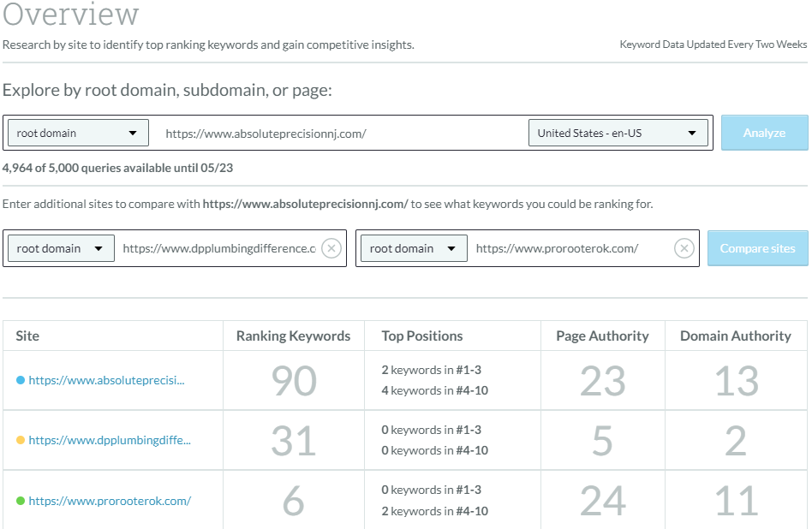This screenshot has height=529, width=812.
Task: Click the blue dot beside absoluteprecisi
Action: [21, 380]
